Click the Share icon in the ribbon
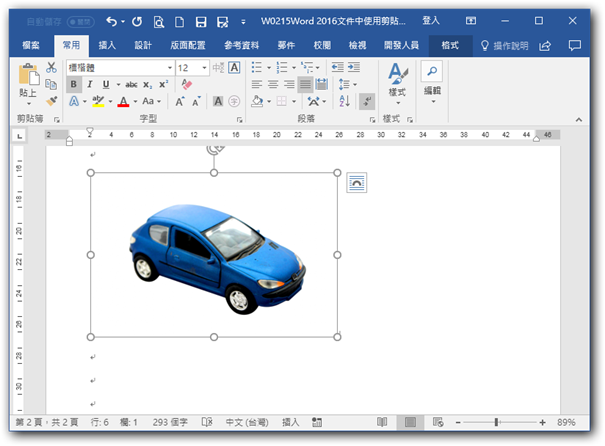The height and width of the screenshot is (446, 605). (x=545, y=45)
